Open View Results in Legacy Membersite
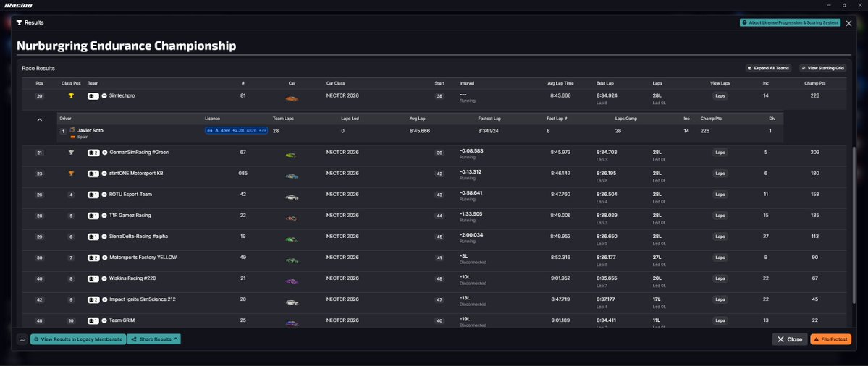Screen dimensions: 868x366 point(78,339)
